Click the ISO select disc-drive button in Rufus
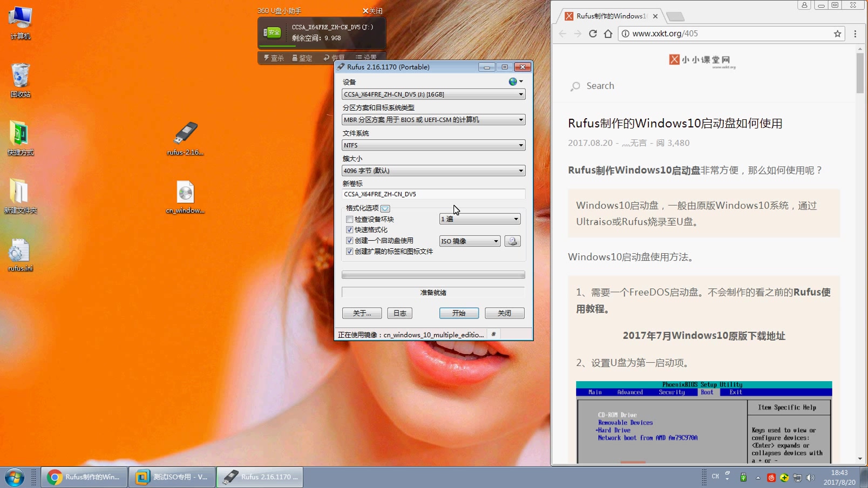The height and width of the screenshot is (488, 868). (x=512, y=241)
